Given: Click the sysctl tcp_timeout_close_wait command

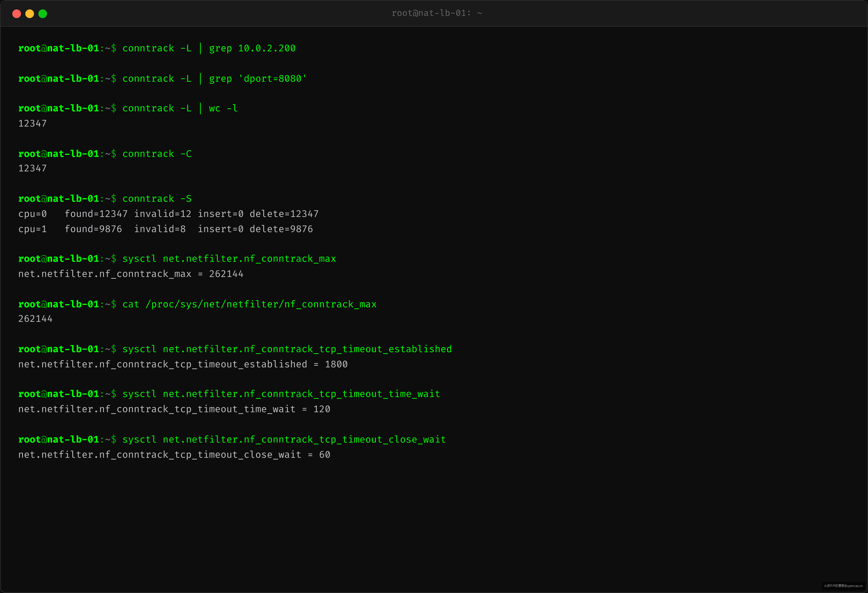Looking at the screenshot, I should pos(284,440).
